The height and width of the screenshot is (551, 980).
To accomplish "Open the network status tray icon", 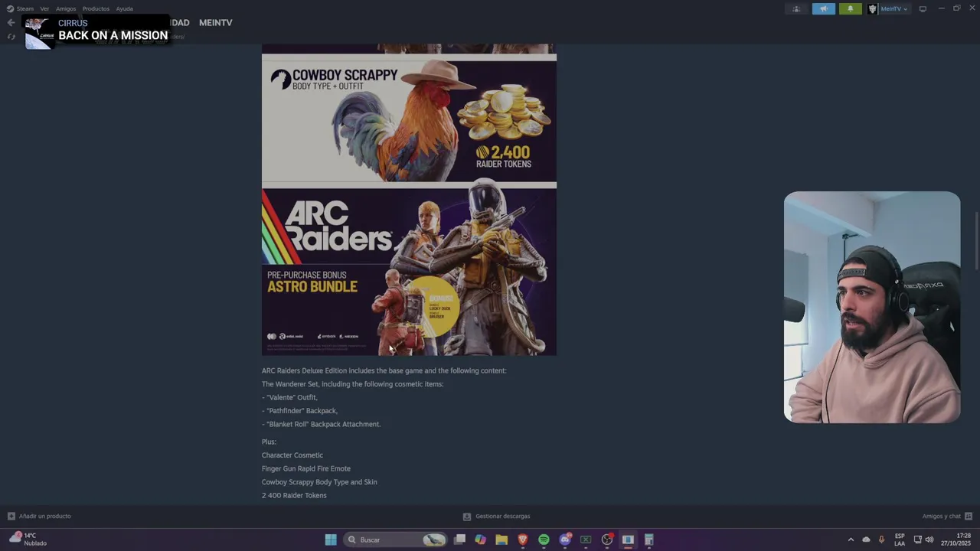I will pos(918,540).
